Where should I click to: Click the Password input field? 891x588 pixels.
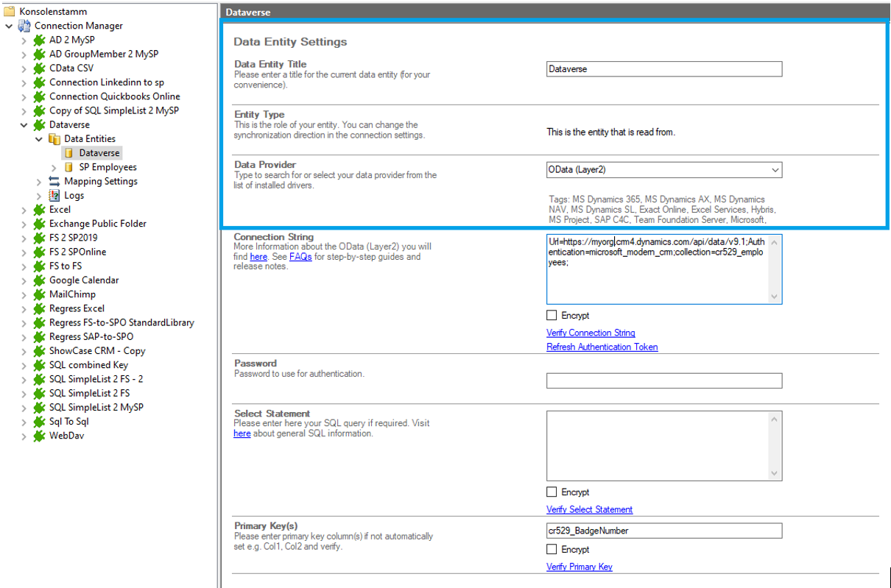(x=663, y=381)
